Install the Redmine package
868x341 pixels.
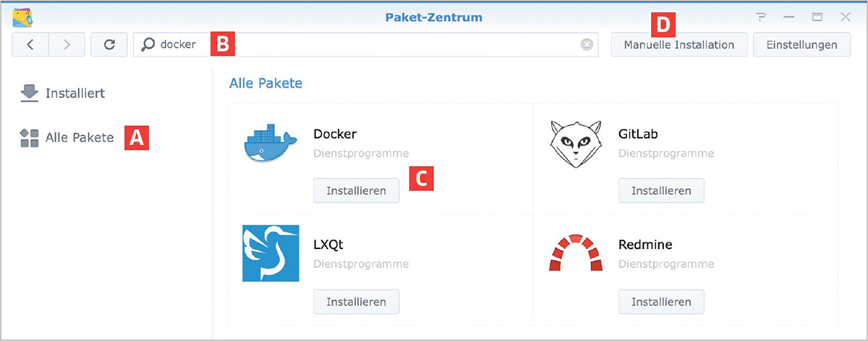tap(661, 301)
